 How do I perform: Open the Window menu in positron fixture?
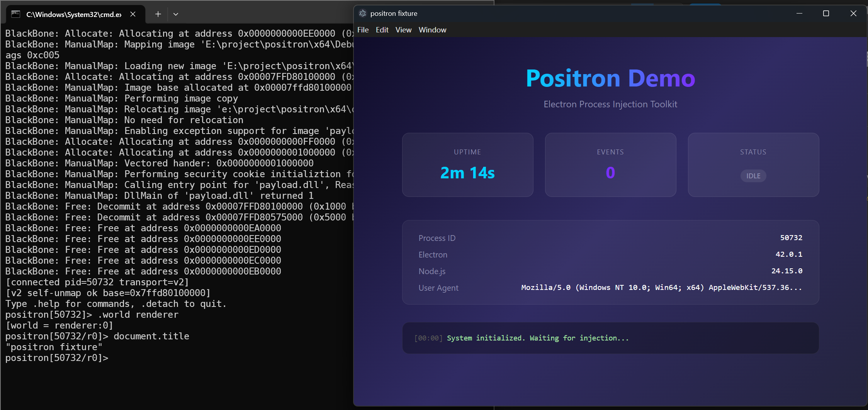(432, 30)
